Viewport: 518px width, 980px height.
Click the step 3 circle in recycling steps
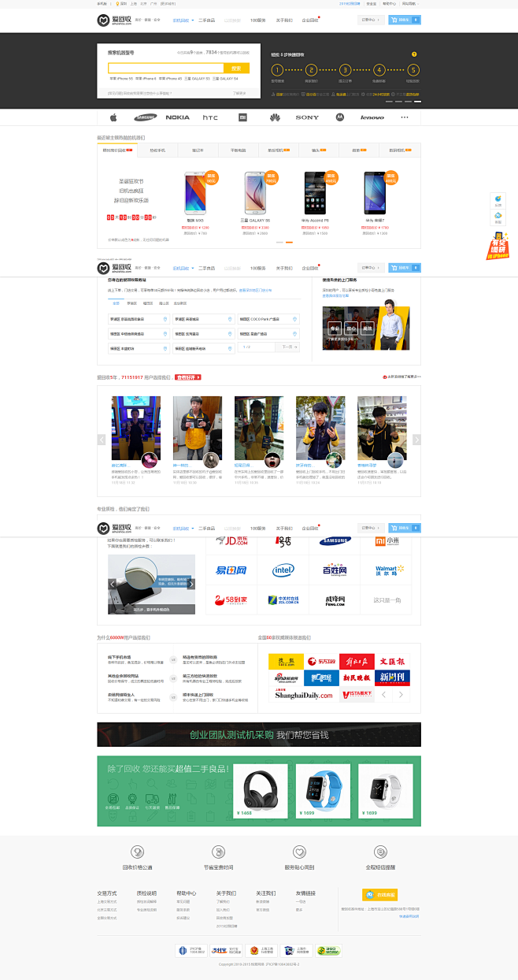tap(345, 70)
